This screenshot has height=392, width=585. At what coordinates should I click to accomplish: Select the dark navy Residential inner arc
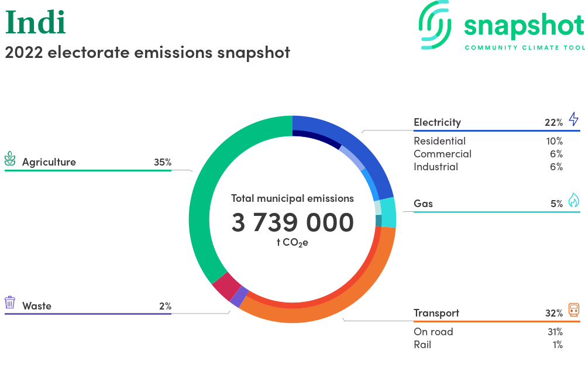[x=317, y=137]
